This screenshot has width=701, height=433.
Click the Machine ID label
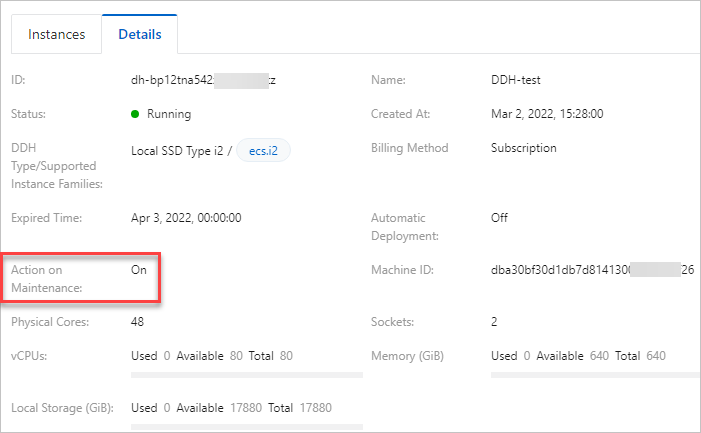click(x=402, y=270)
